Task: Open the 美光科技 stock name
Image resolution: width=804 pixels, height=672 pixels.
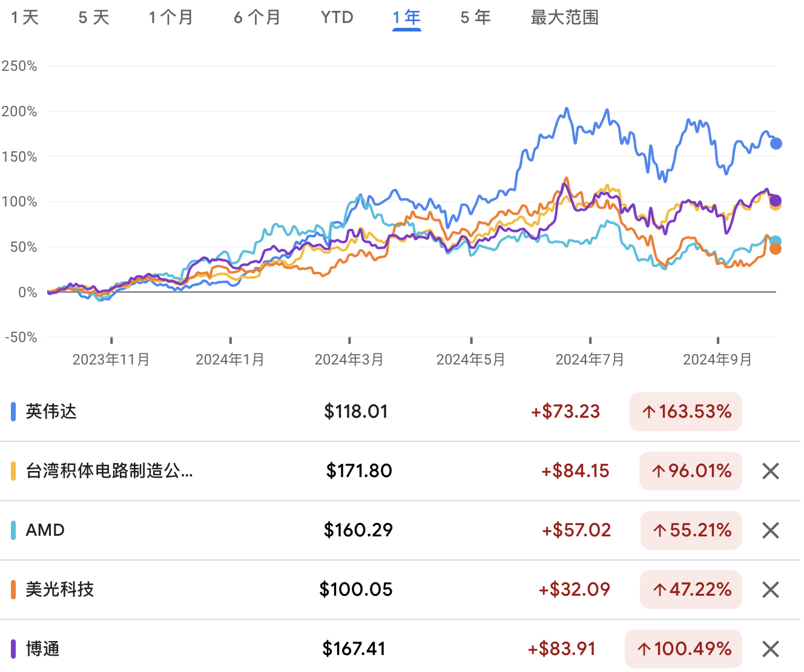Action: [60, 590]
